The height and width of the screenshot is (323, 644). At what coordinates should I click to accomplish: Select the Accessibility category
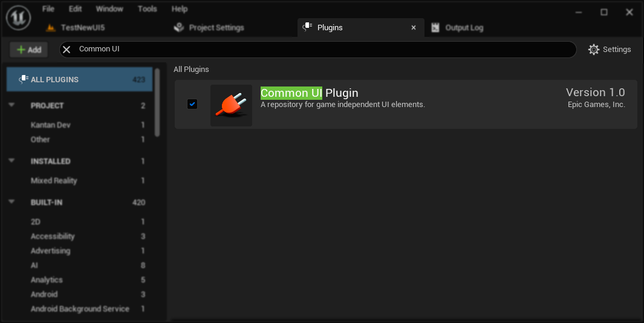click(80, 237)
